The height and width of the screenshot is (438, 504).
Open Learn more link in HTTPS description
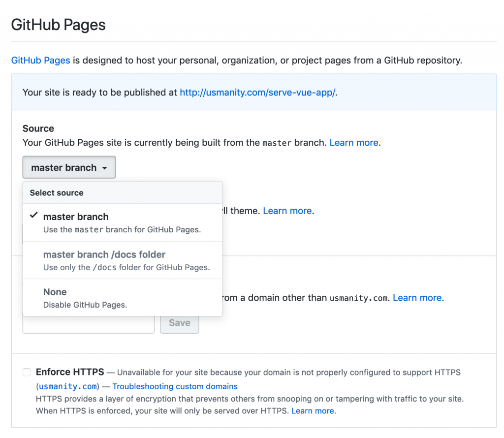313,411
